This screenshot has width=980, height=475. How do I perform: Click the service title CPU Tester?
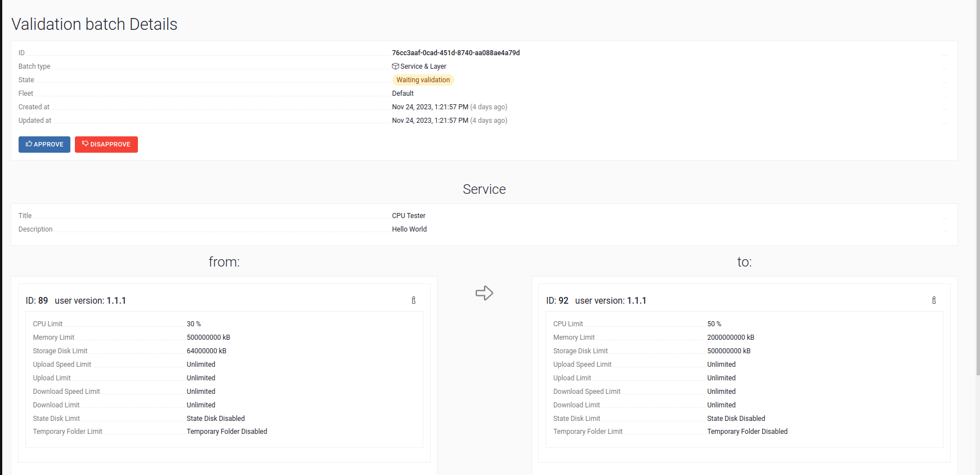[409, 216]
